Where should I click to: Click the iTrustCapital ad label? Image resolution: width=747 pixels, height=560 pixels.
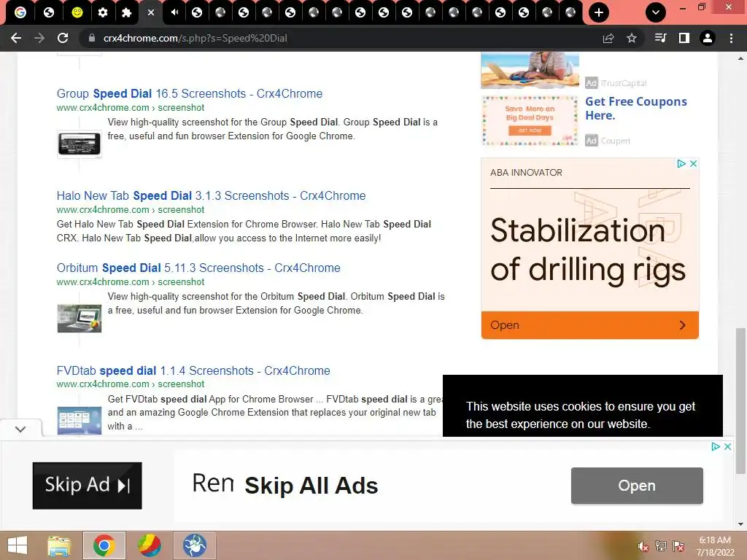623,83
